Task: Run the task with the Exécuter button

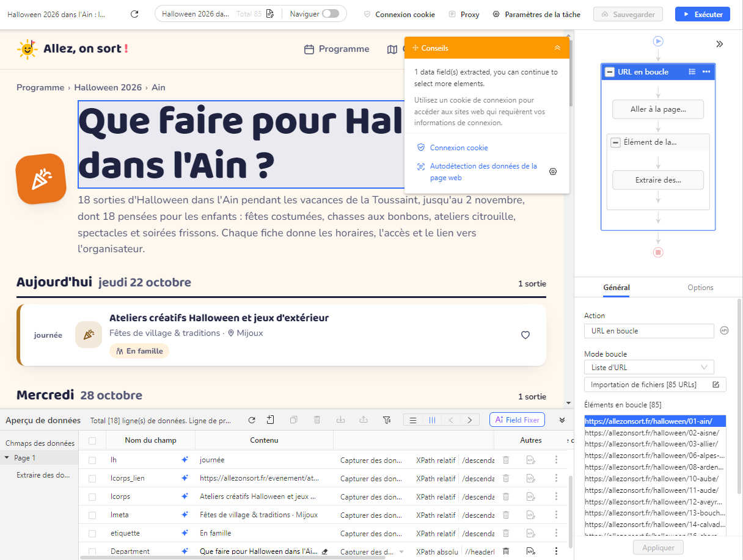Action: pyautogui.click(x=702, y=14)
